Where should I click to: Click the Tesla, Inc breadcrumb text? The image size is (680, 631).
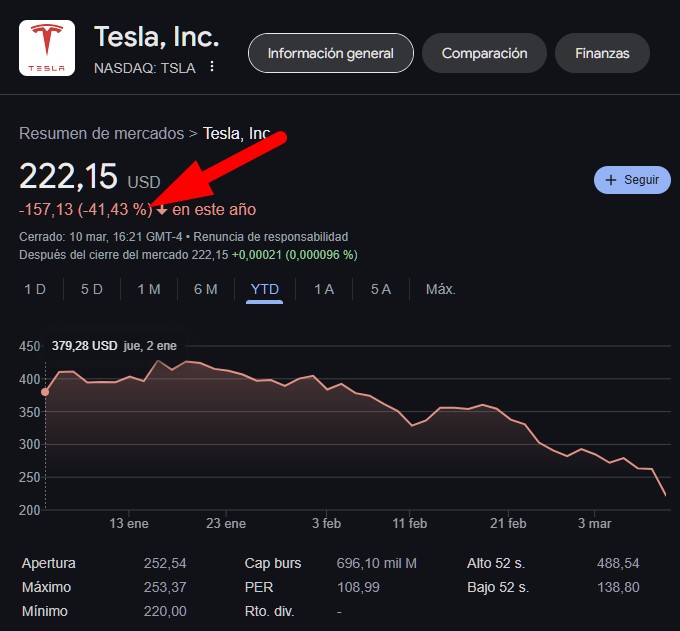[x=236, y=134]
